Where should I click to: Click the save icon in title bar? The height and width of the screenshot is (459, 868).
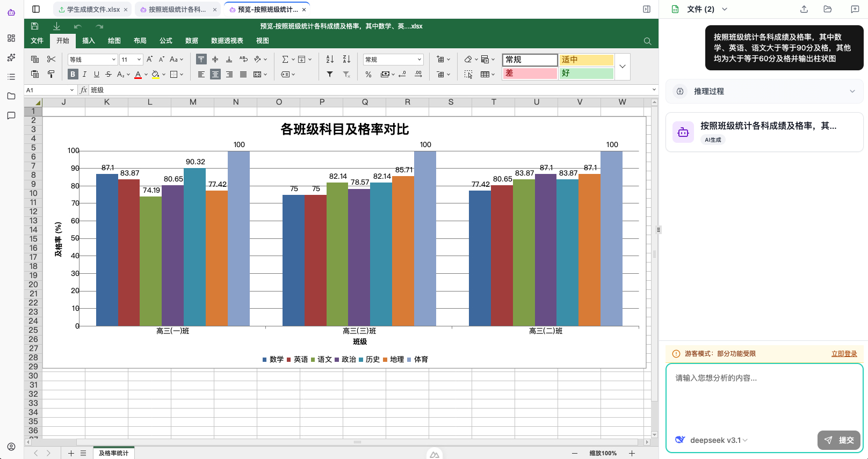tap(35, 26)
